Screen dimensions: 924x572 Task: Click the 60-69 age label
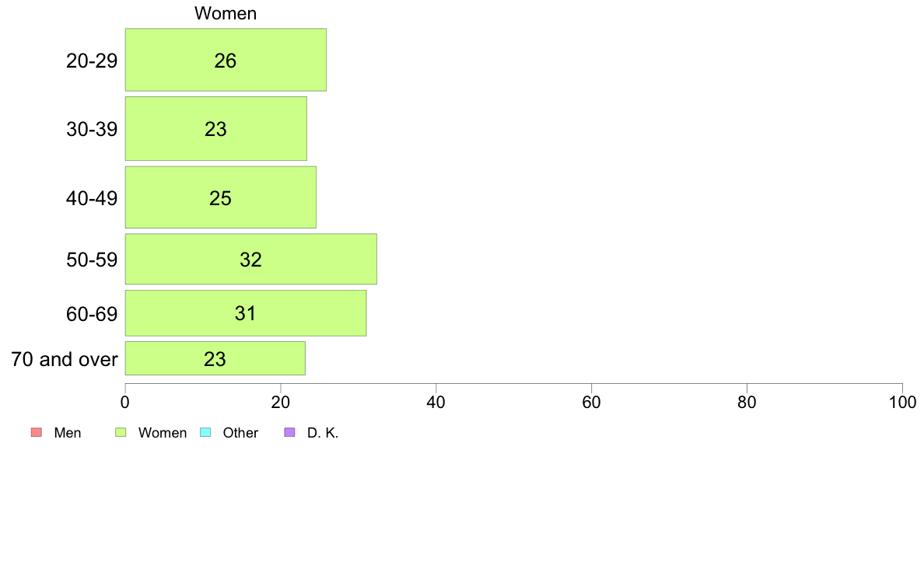pos(92,314)
